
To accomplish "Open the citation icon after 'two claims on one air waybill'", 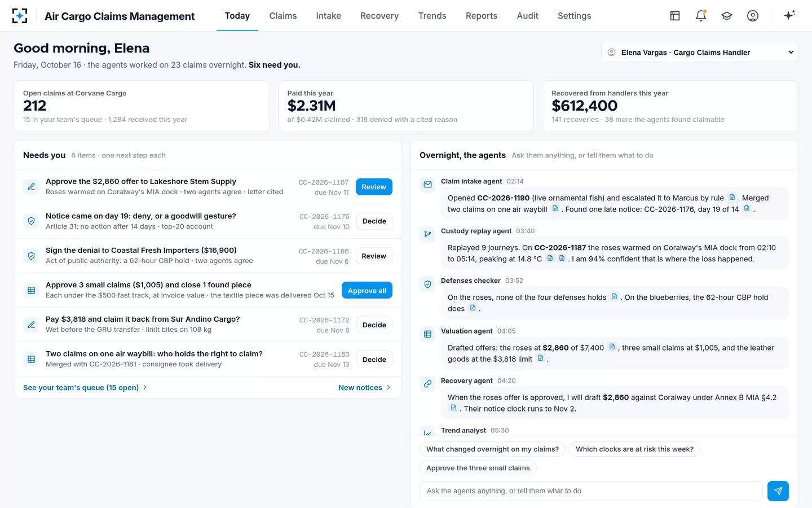I will click(555, 209).
